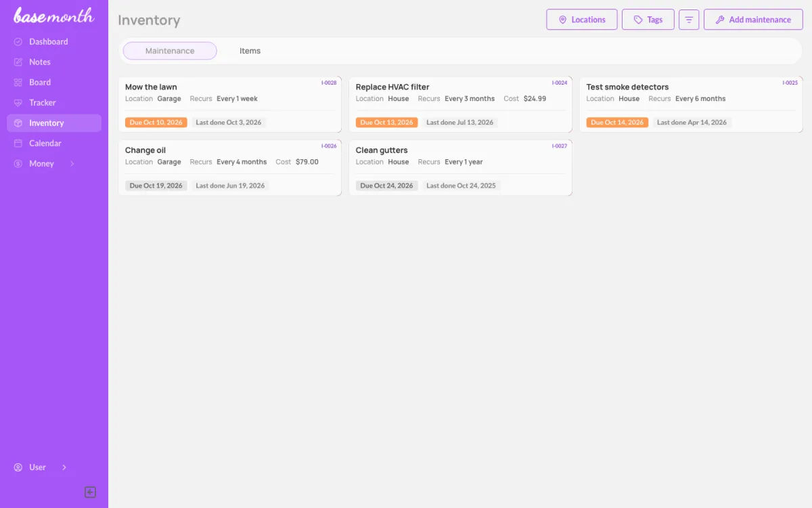Open the filter options icon button

(689, 20)
